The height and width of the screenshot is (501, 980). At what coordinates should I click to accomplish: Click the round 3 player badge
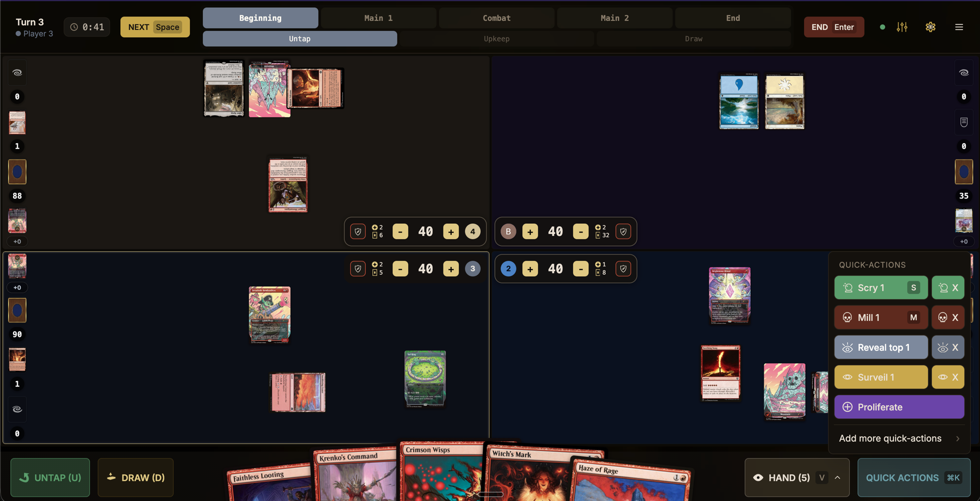point(473,269)
